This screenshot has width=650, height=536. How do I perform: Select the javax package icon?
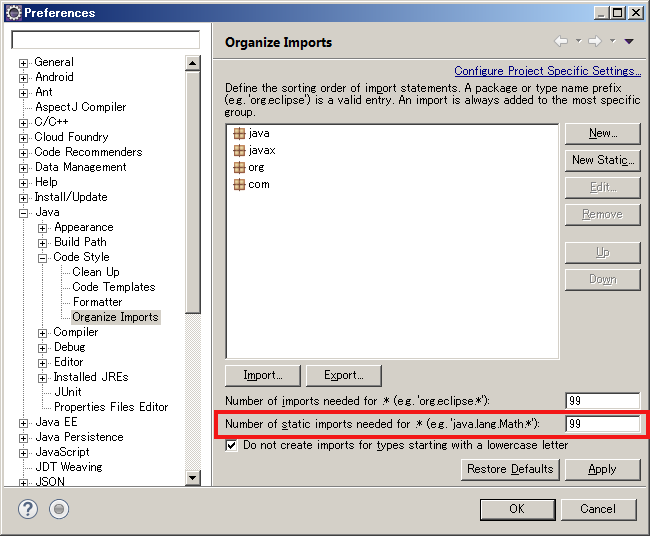(239, 150)
